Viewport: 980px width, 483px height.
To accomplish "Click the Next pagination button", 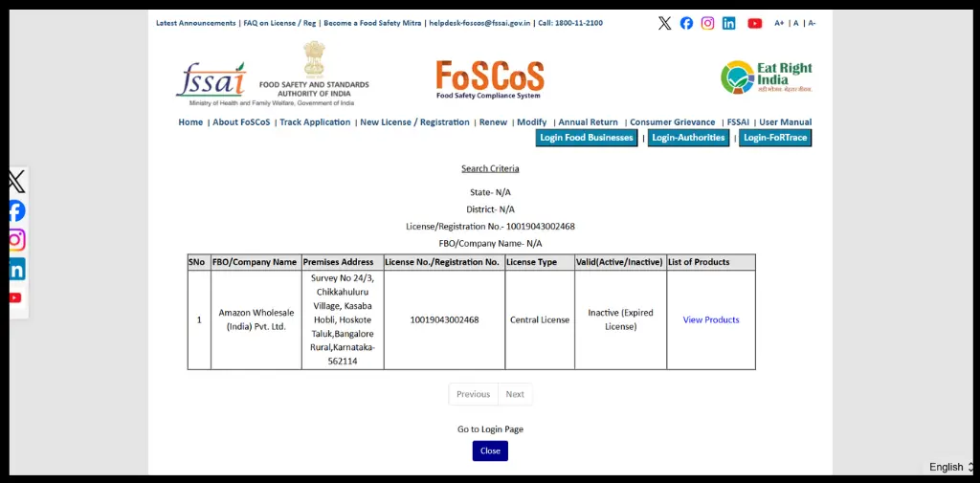I will point(515,394).
